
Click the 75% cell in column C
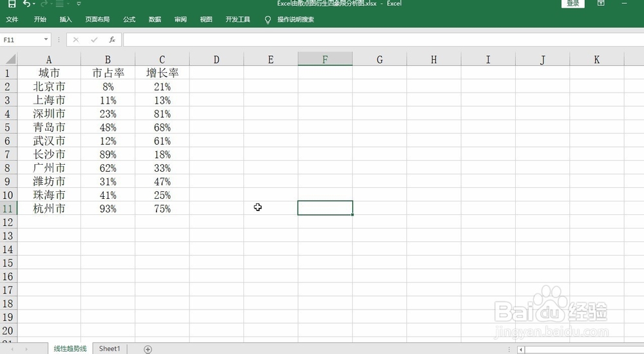coord(162,209)
